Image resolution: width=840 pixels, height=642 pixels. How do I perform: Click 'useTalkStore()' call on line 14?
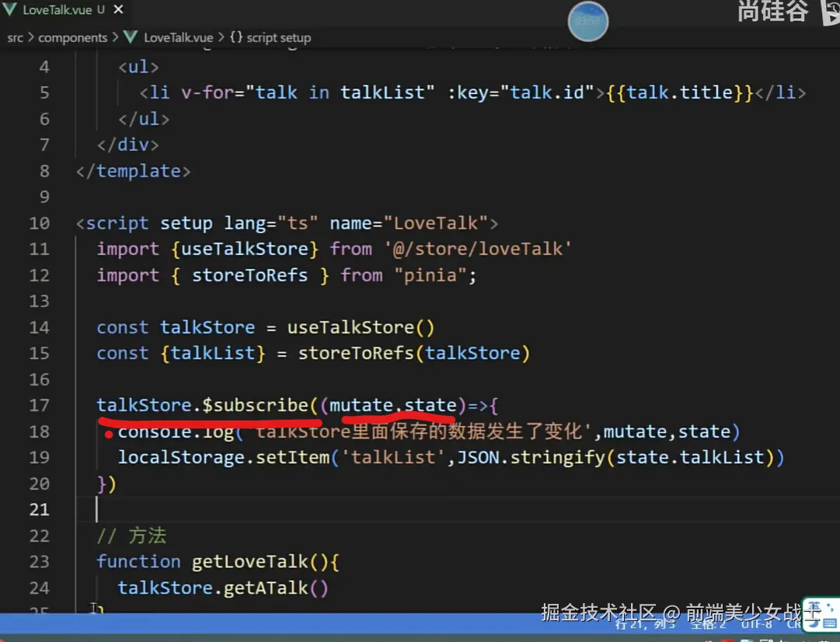tap(361, 327)
